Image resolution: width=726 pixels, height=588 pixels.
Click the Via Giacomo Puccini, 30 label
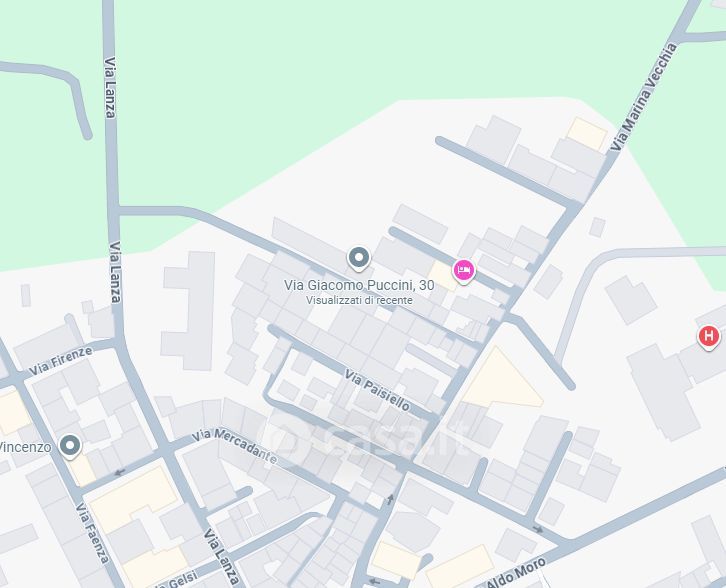tap(359, 285)
